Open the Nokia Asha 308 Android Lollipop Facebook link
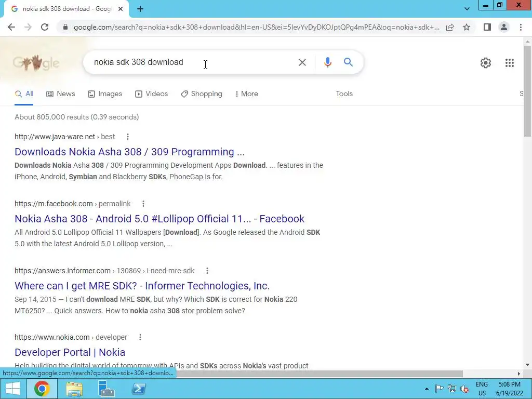The image size is (532, 399). (x=159, y=219)
